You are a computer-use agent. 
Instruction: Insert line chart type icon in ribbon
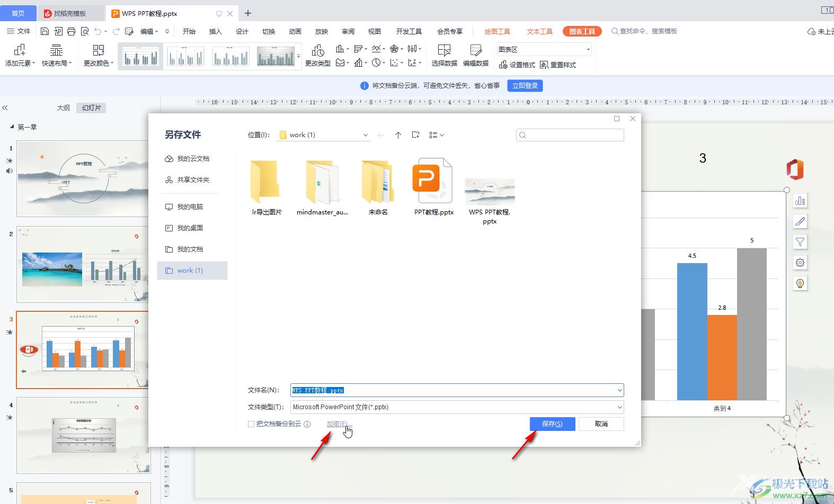click(376, 49)
